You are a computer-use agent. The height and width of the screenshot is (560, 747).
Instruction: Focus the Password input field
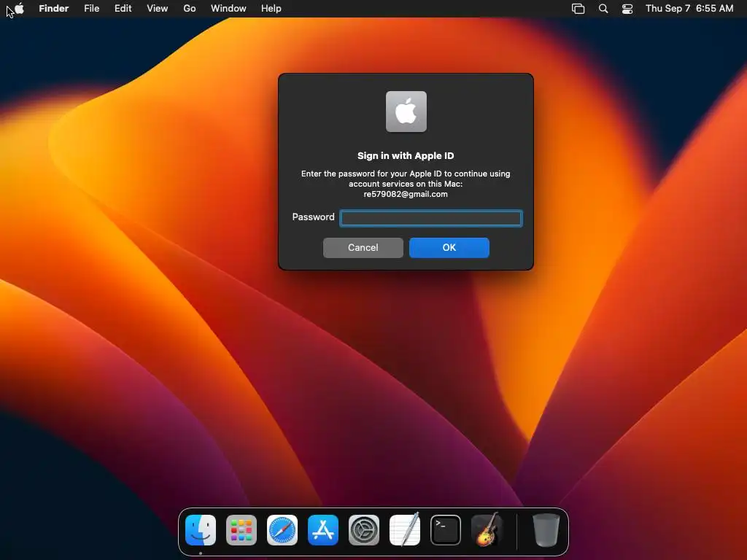[x=431, y=218]
